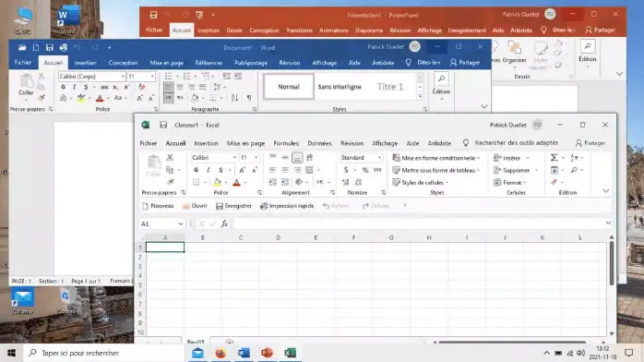Image resolution: width=644 pixels, height=362 pixels.
Task: Open the PowerPoint Transitions tab
Action: coord(299,30)
